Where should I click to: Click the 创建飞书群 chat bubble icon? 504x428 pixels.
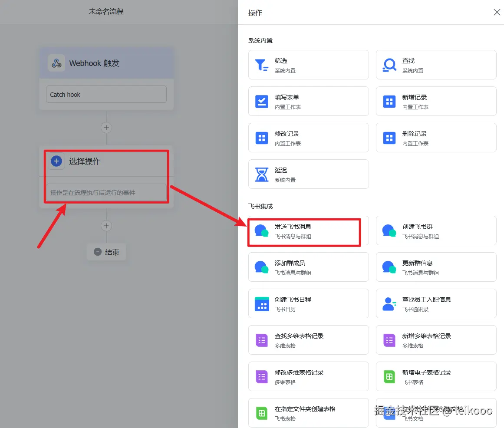389,230
